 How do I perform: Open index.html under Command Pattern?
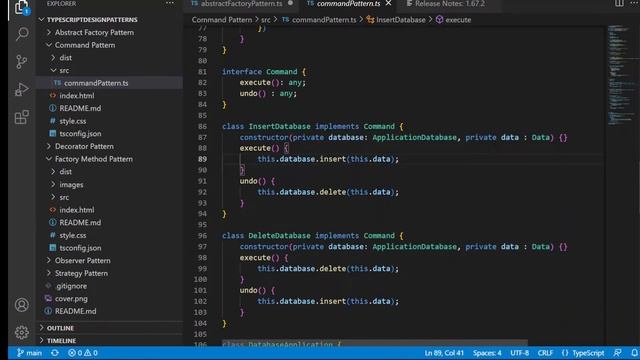tap(77, 96)
